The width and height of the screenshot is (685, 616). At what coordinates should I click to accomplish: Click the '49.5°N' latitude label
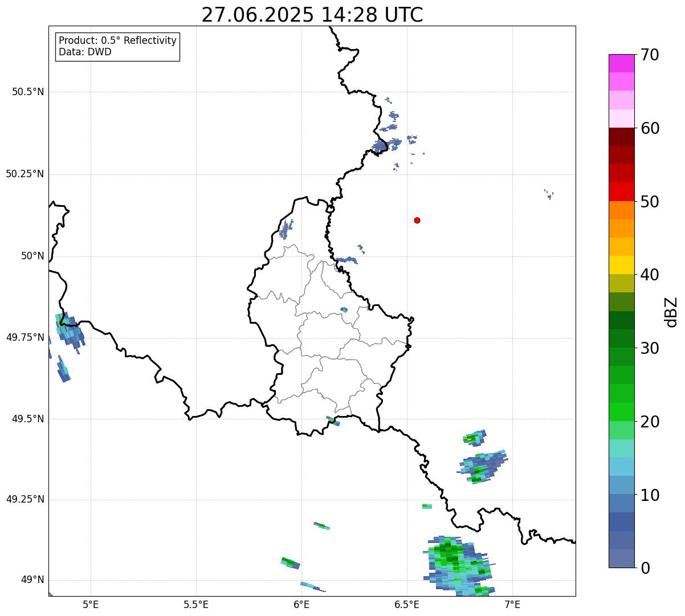click(x=28, y=419)
